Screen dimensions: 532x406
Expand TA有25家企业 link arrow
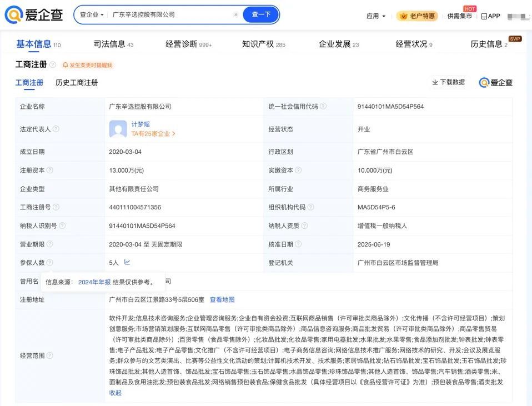point(153,134)
